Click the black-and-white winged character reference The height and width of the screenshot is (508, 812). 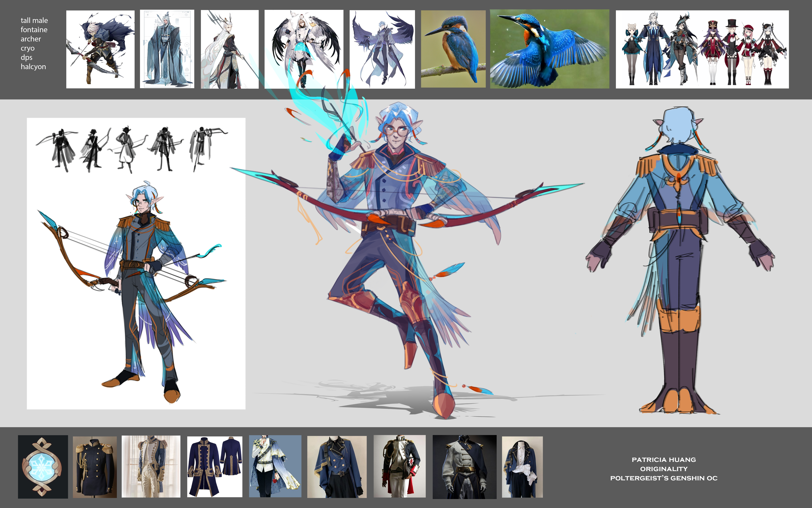click(304, 49)
